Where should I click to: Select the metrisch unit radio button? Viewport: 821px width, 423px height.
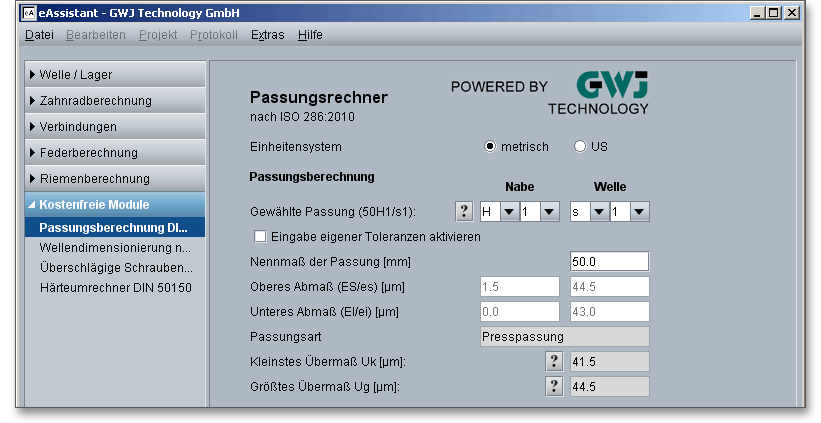tap(490, 146)
